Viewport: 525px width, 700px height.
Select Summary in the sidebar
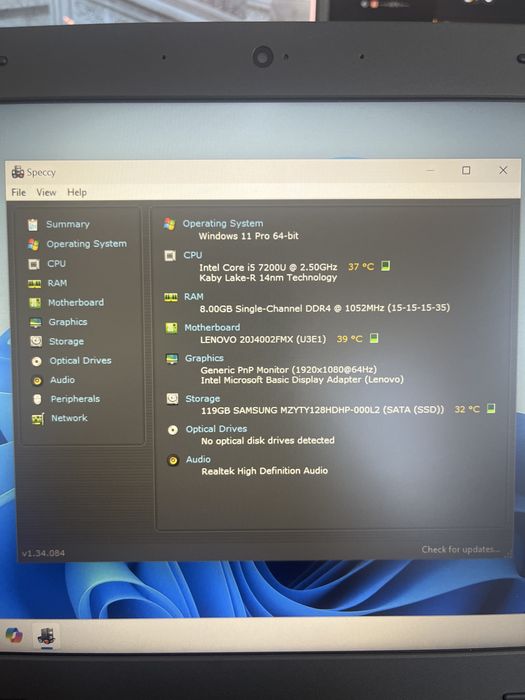[x=68, y=224]
